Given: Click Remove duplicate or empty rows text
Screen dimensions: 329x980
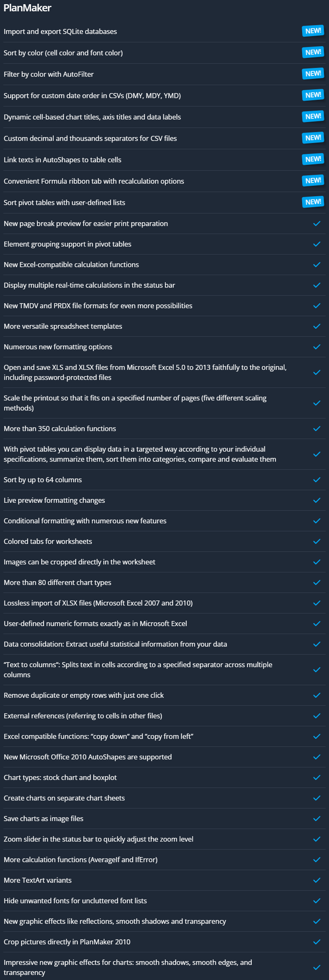Looking at the screenshot, I should [x=84, y=695].
